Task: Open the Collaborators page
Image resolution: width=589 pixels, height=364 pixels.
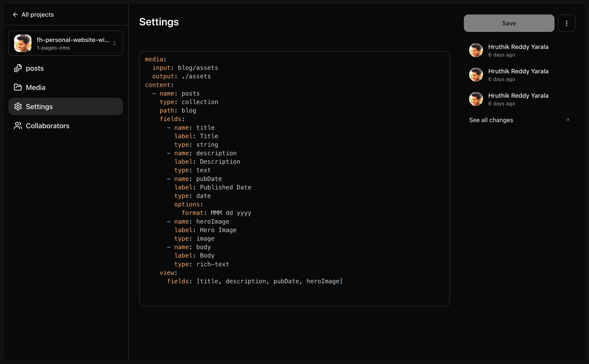Action: 47,126
